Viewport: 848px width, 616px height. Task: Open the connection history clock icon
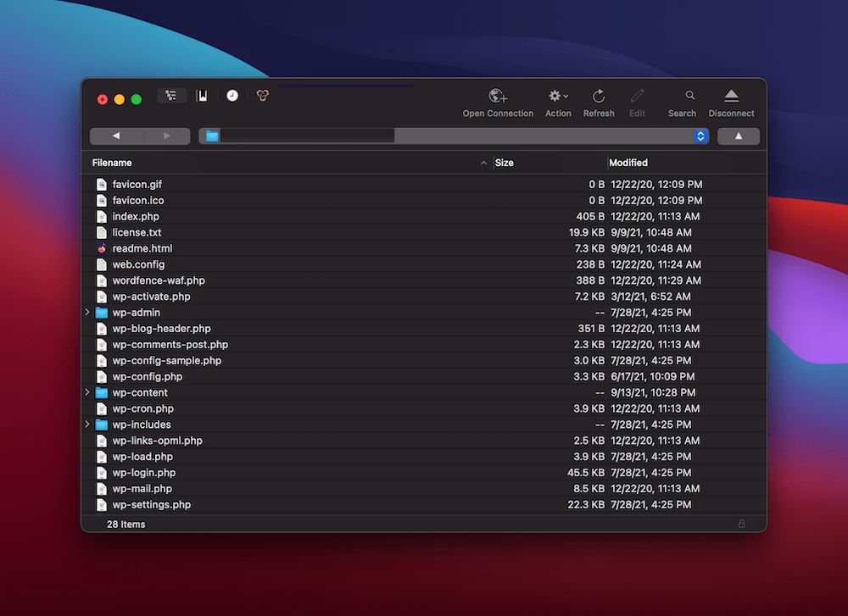(x=232, y=96)
